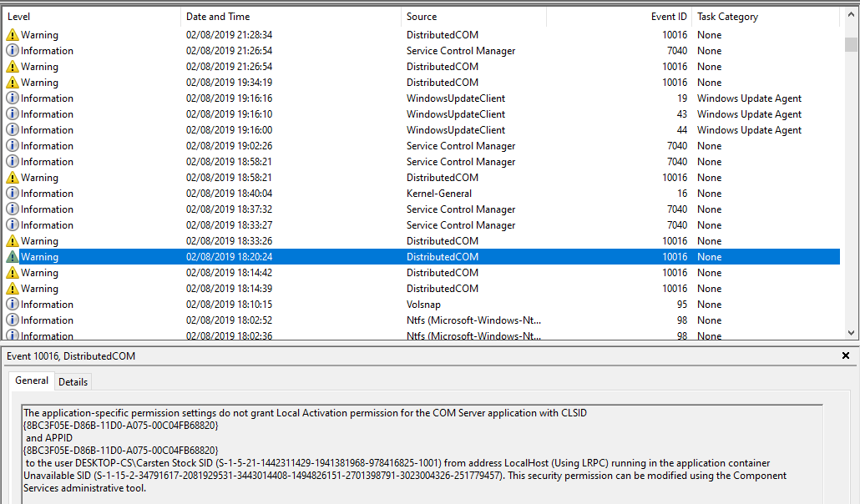
Task: Select date 02/08/2019 18:14:39 cell
Action: pos(230,289)
